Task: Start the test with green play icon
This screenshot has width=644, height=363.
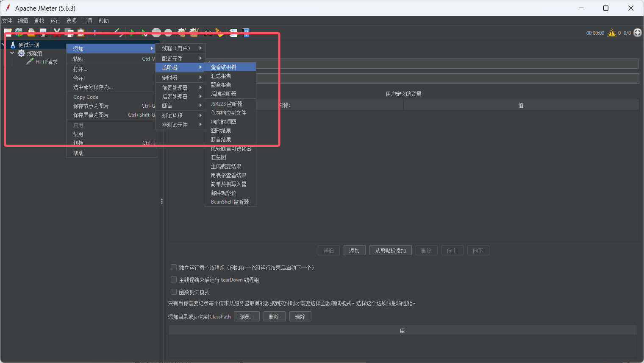Action: (133, 33)
